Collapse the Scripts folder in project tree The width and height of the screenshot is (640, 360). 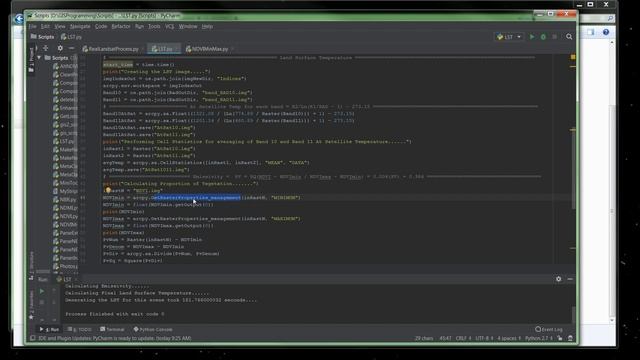39,58
